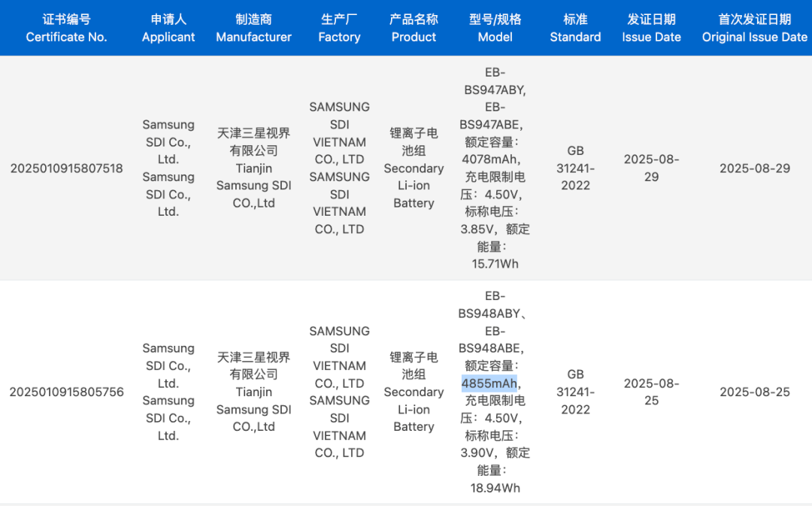Click the Product column header
This screenshot has width=812, height=506.
click(x=414, y=28)
